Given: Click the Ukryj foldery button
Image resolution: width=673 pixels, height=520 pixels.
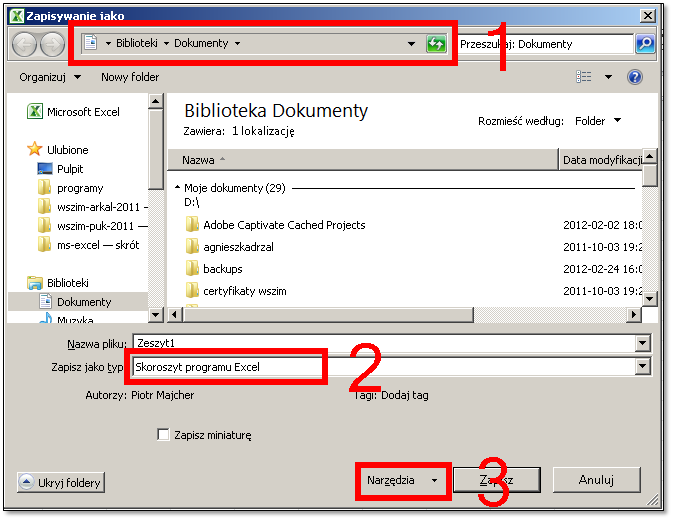Looking at the screenshot, I should tap(61, 483).
